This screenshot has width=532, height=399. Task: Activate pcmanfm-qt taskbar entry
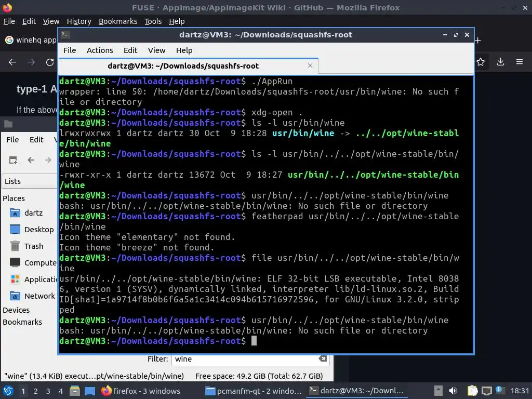click(x=254, y=391)
